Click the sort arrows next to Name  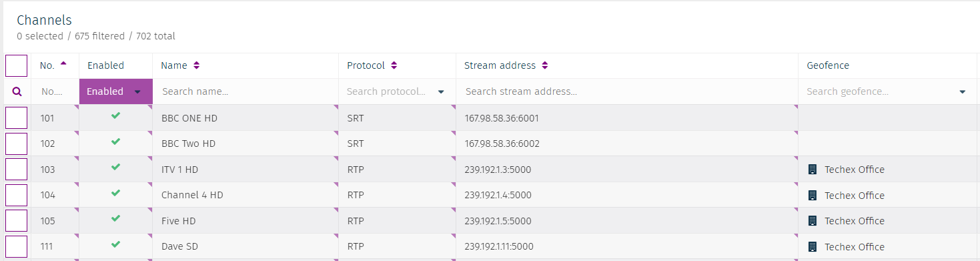point(196,65)
